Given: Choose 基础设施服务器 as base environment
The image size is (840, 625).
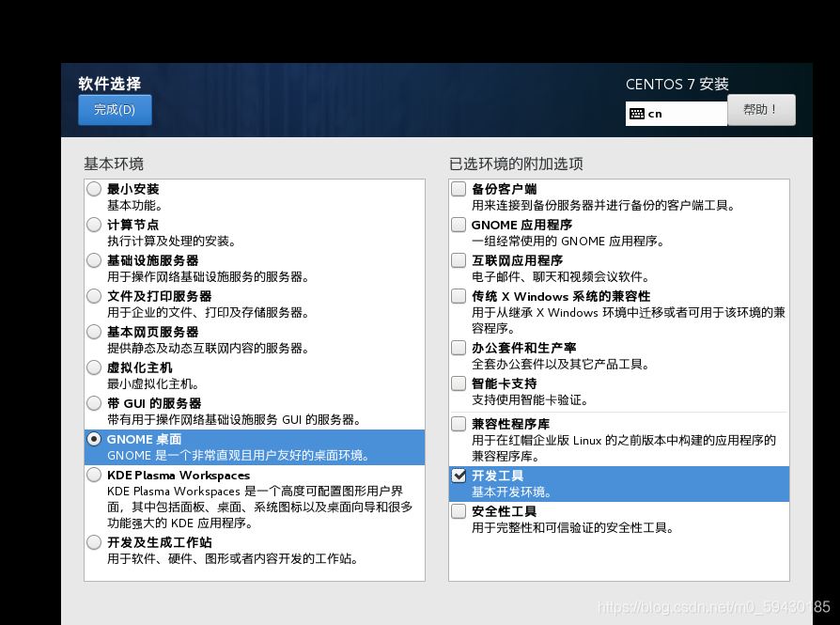Looking at the screenshot, I should [94, 260].
